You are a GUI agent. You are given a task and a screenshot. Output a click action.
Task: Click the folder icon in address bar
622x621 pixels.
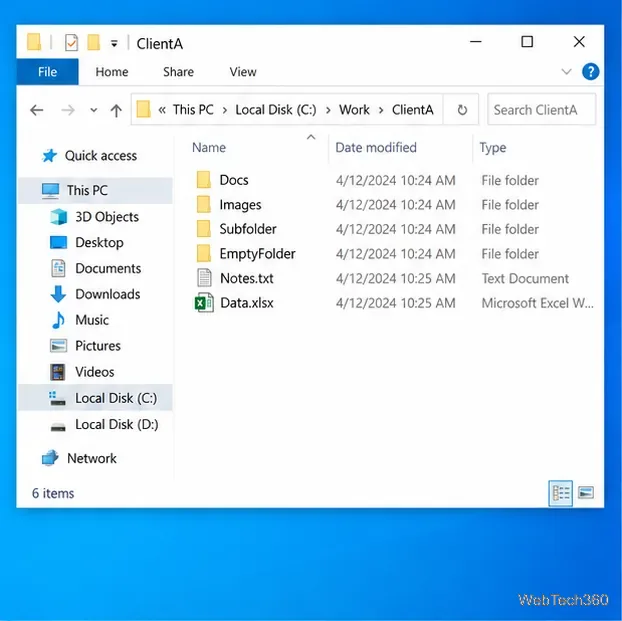[x=143, y=109]
